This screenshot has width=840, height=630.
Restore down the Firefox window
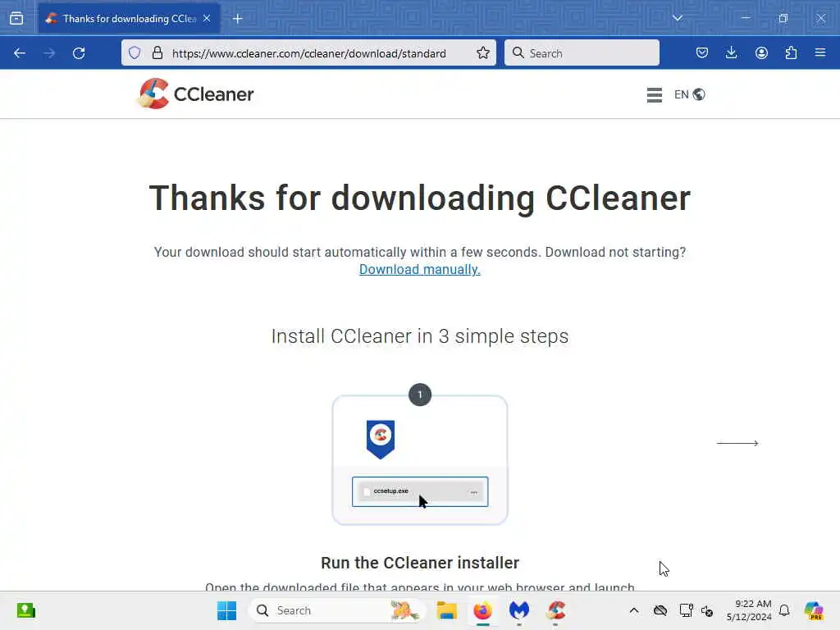point(783,18)
